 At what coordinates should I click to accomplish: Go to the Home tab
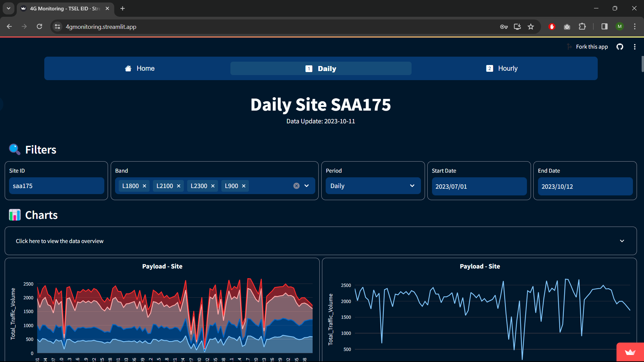tap(140, 68)
